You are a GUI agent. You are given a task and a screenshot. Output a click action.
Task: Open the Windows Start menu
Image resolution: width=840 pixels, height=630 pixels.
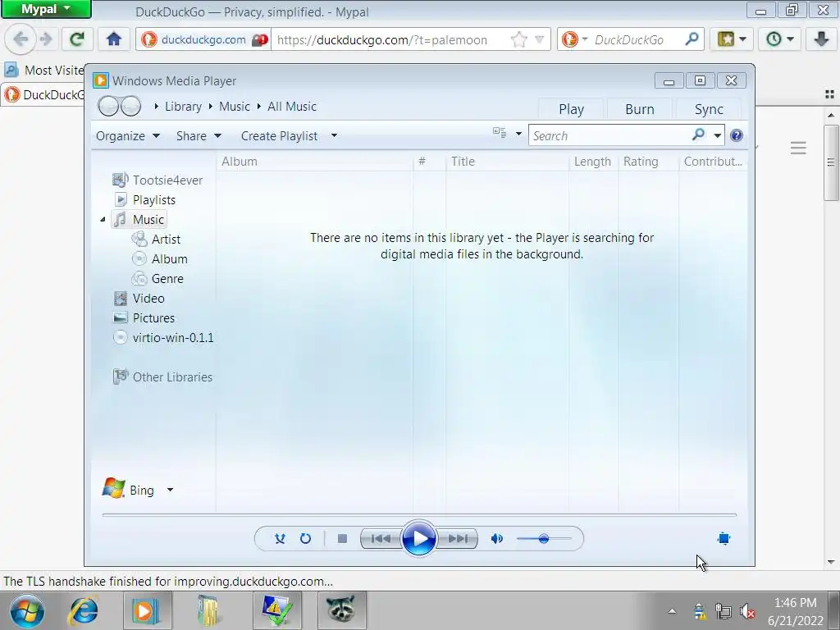[27, 611]
